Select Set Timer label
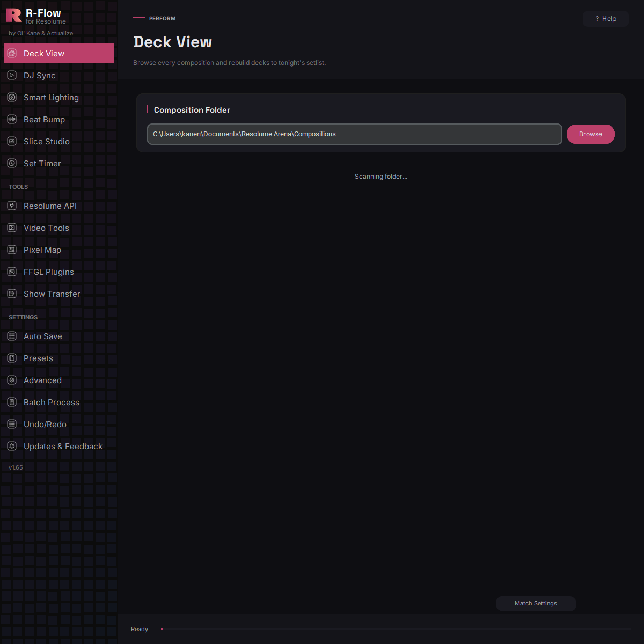 click(x=42, y=164)
